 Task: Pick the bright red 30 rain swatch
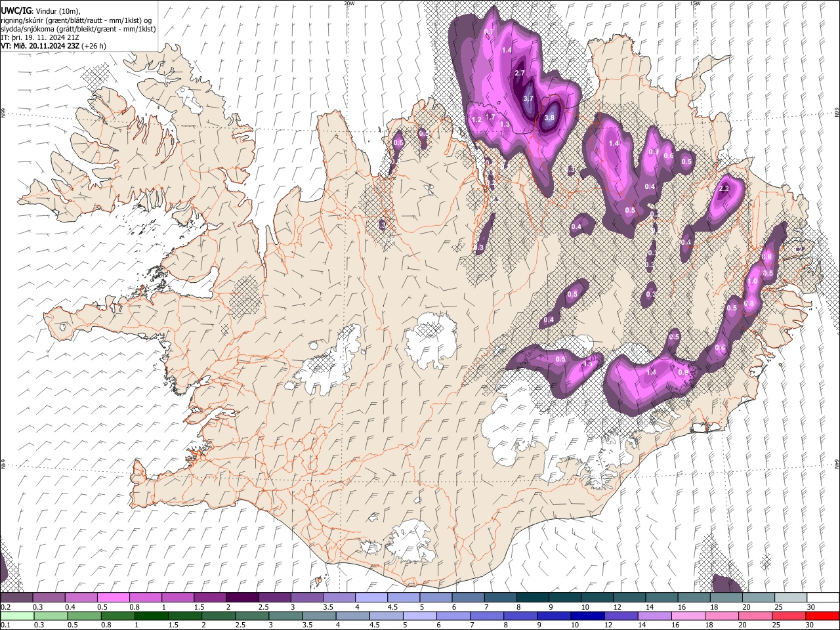pos(822,616)
